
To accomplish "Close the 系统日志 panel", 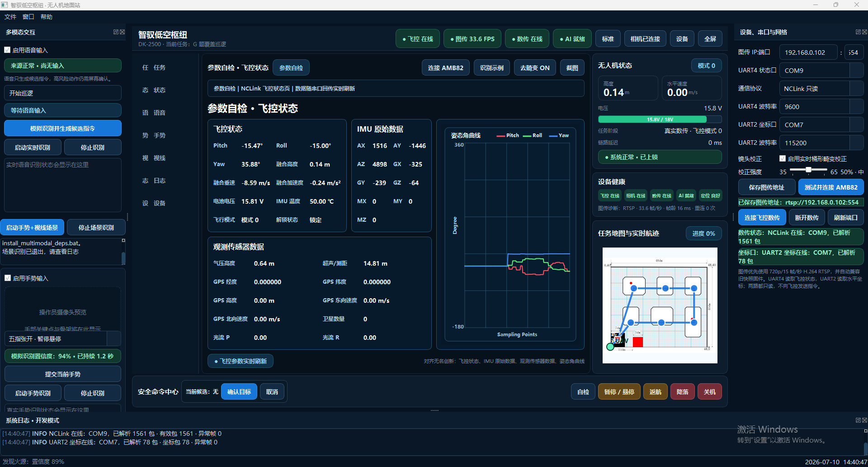I will (864, 420).
